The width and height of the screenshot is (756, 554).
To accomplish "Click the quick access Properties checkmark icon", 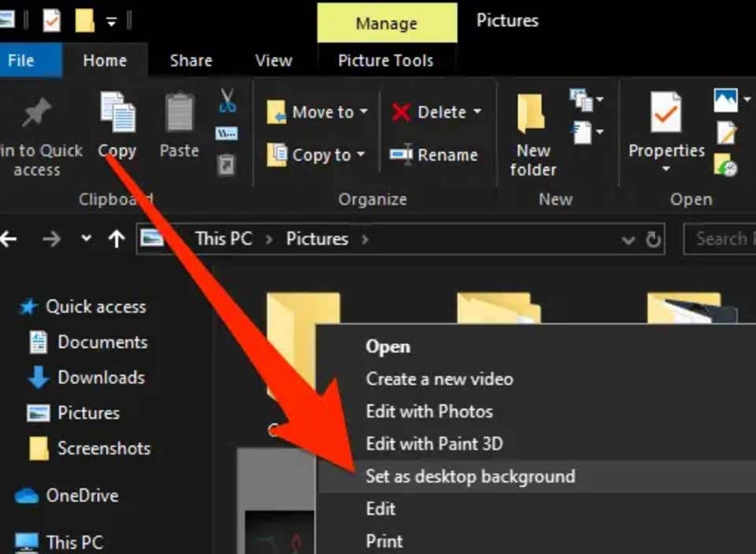I will point(51,20).
